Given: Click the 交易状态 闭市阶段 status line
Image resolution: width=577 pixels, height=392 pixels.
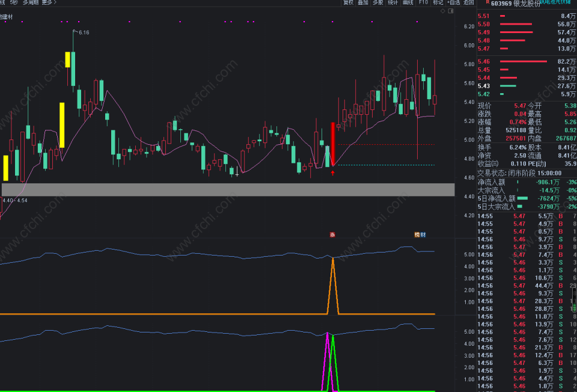Looking at the screenshot, I should coord(519,173).
